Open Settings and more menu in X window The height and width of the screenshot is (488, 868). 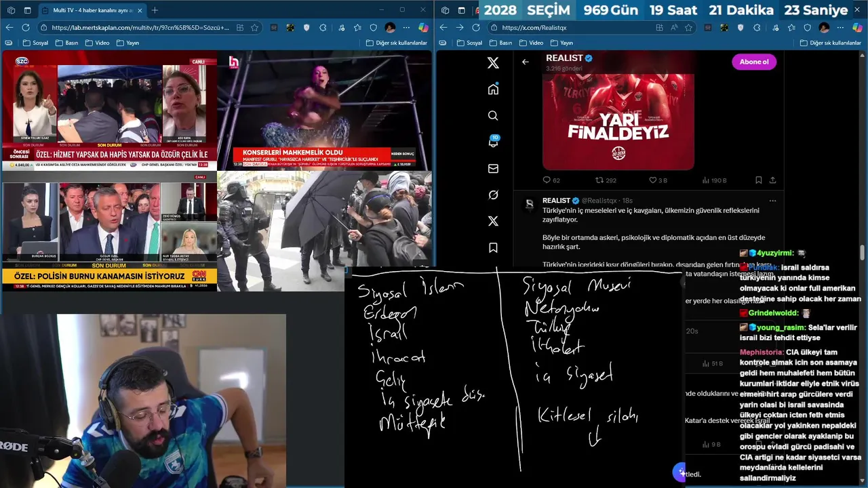[841, 28]
